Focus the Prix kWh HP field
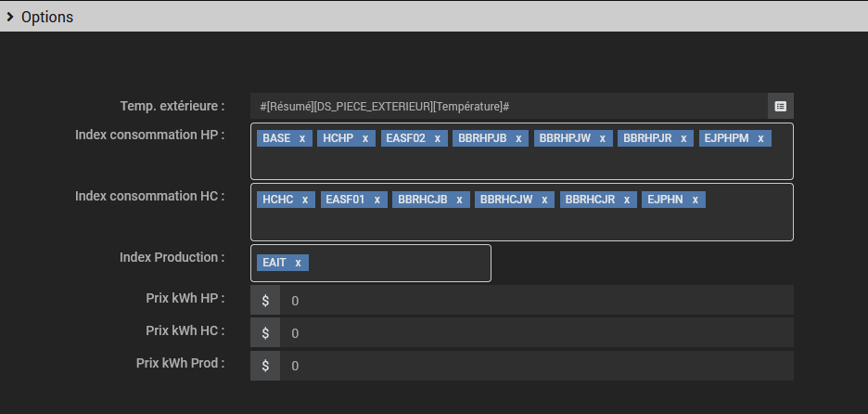 coord(536,301)
